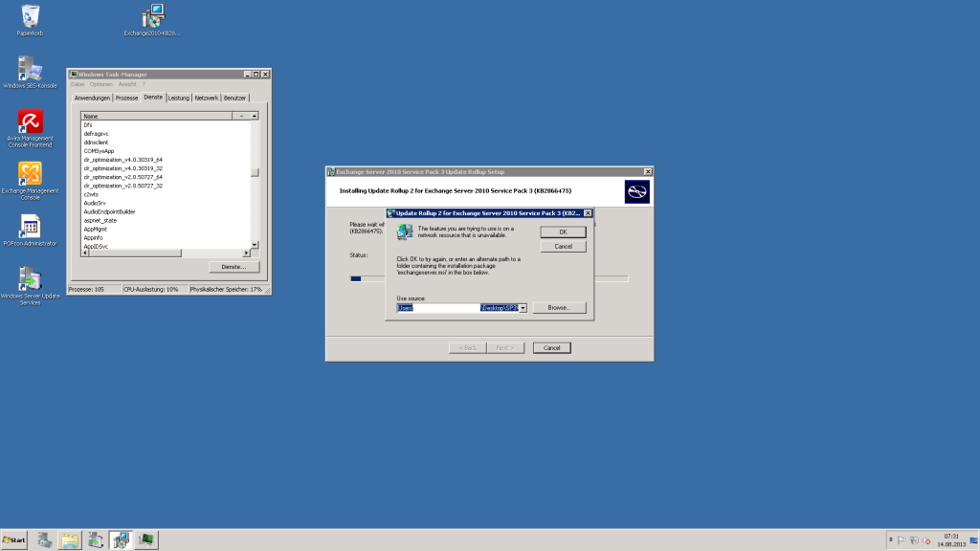This screenshot has width=980, height=551.
Task: Click the service list scroll up arrow
Action: pyautogui.click(x=255, y=116)
